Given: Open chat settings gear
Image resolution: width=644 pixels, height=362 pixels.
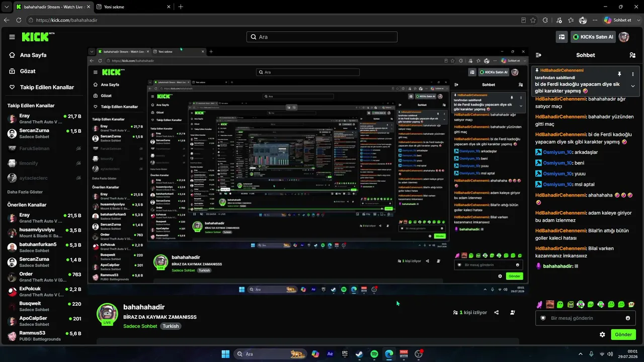Looking at the screenshot, I should (602, 334).
